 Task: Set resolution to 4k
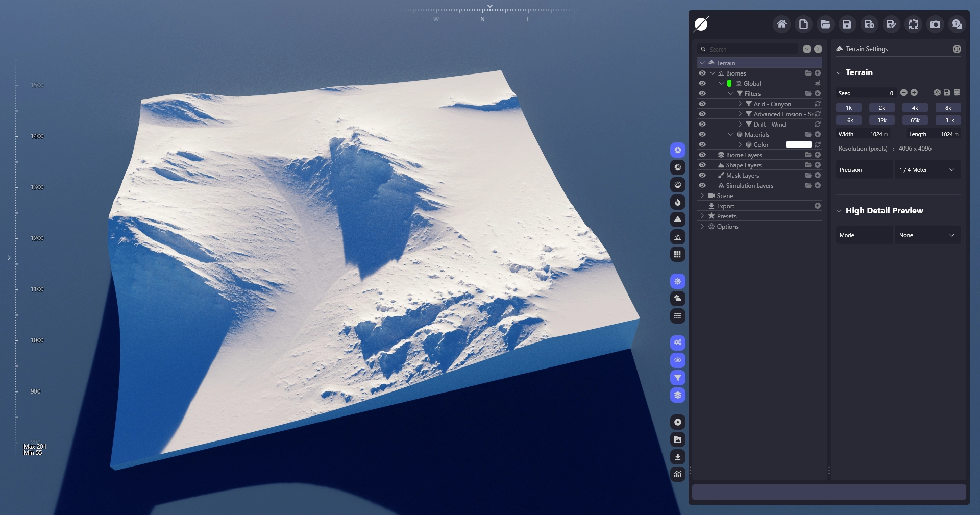pyautogui.click(x=915, y=108)
